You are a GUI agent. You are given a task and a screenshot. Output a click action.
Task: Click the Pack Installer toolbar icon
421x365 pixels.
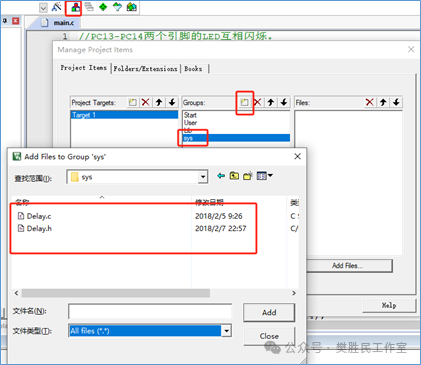pyautogui.click(x=132, y=7)
